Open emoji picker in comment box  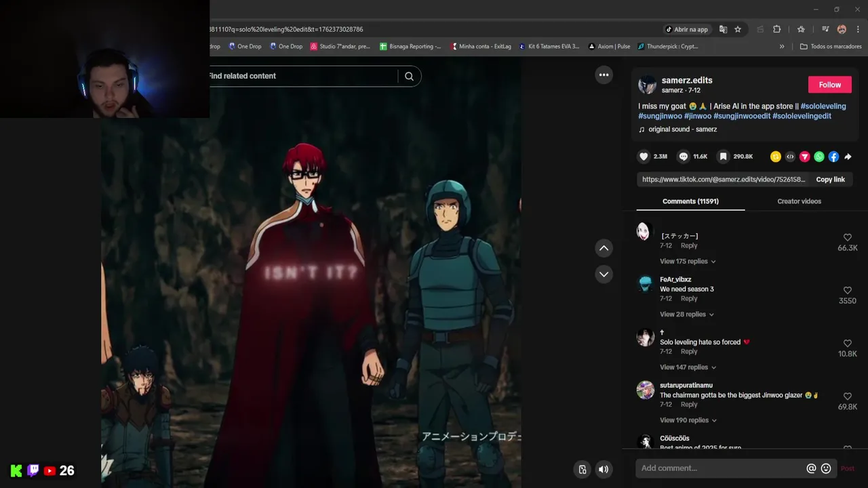826,468
